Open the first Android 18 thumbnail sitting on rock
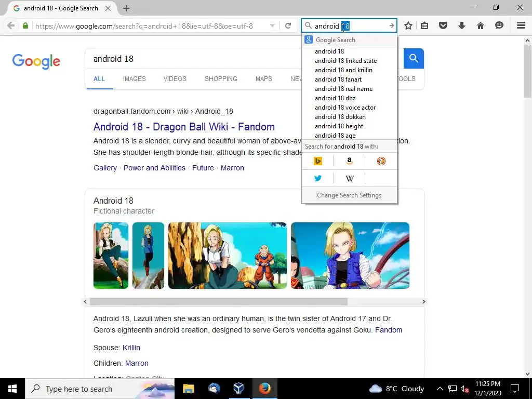This screenshot has width=532, height=399. click(111, 256)
